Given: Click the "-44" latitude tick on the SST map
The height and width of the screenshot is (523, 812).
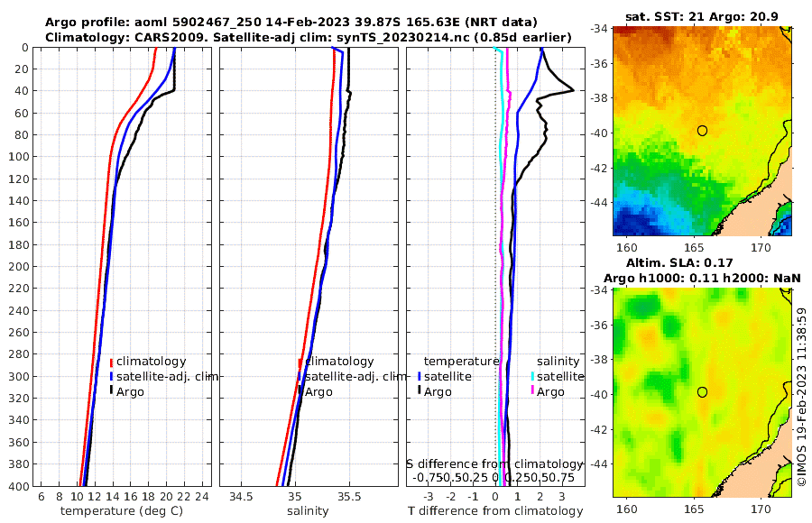Looking at the screenshot, I should (x=600, y=203).
